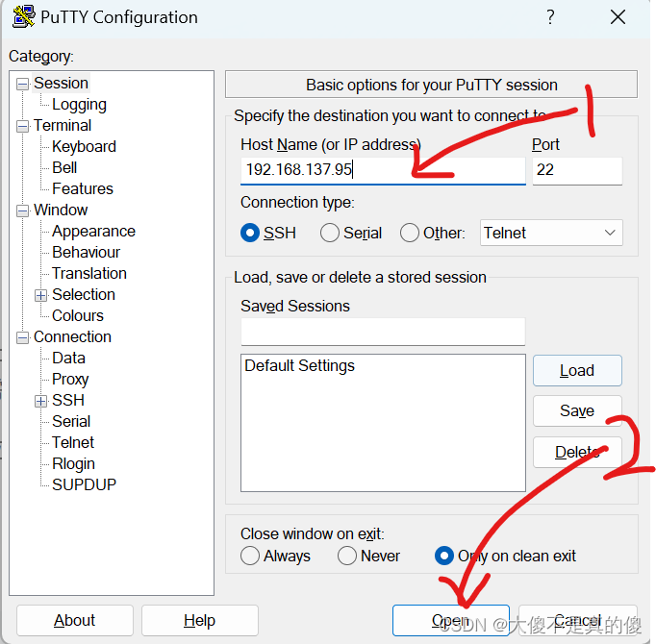Select Terminal category in tree
Image resolution: width=656 pixels, height=644 pixels.
click(63, 126)
